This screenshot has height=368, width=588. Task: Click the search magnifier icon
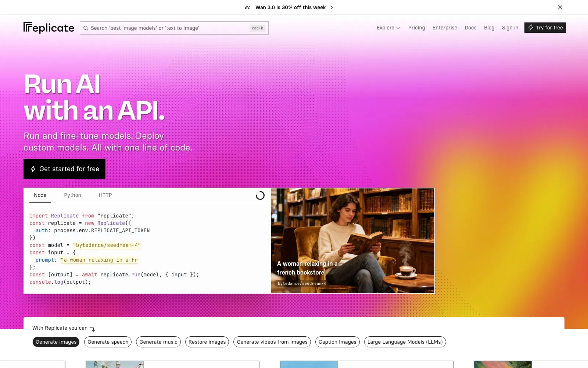86,28
